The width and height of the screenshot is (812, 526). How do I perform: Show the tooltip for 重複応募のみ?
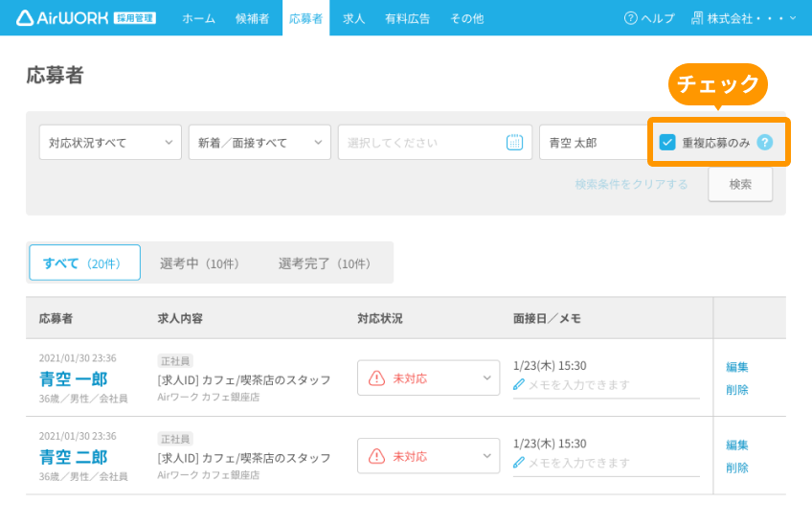pos(764,142)
